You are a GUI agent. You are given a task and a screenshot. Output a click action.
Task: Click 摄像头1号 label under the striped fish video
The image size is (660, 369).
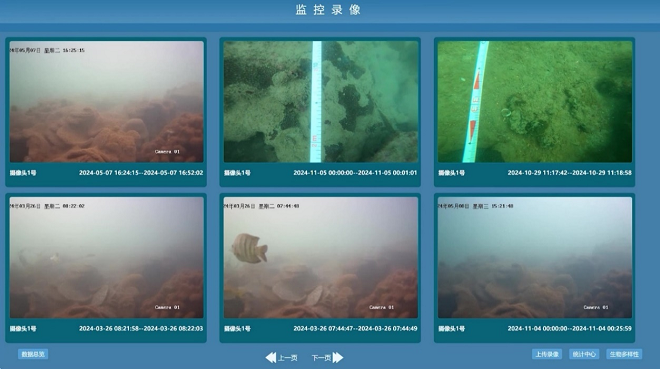[x=237, y=329]
